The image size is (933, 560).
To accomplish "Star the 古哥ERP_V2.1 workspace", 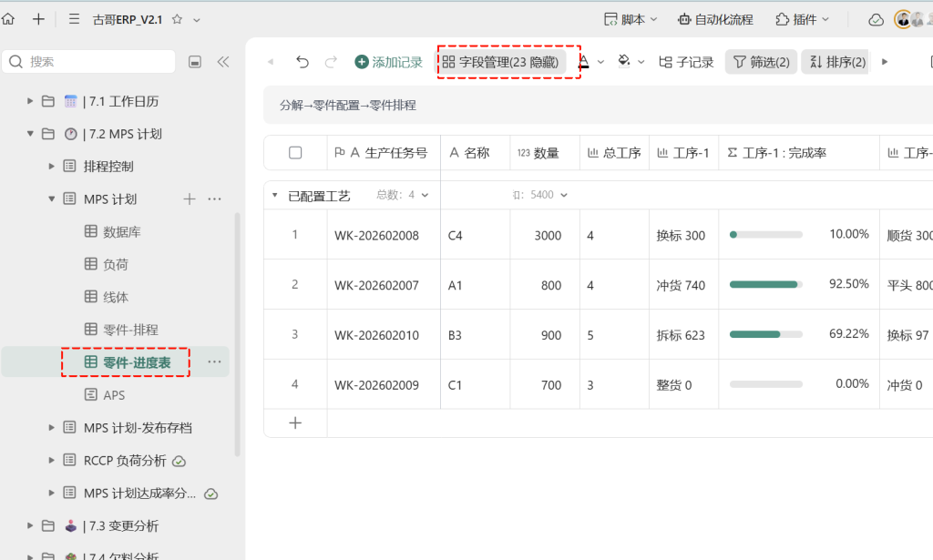I will click(x=177, y=19).
